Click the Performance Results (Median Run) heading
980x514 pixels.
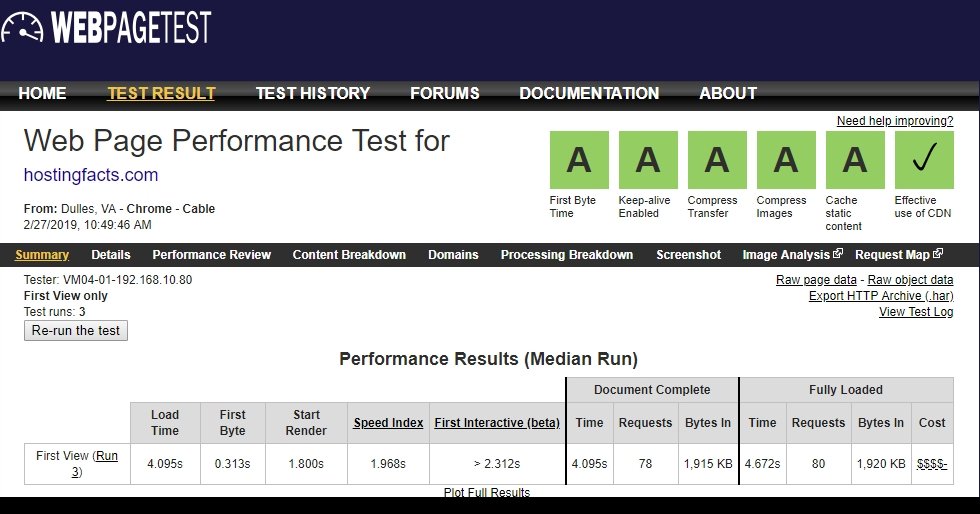click(x=488, y=359)
